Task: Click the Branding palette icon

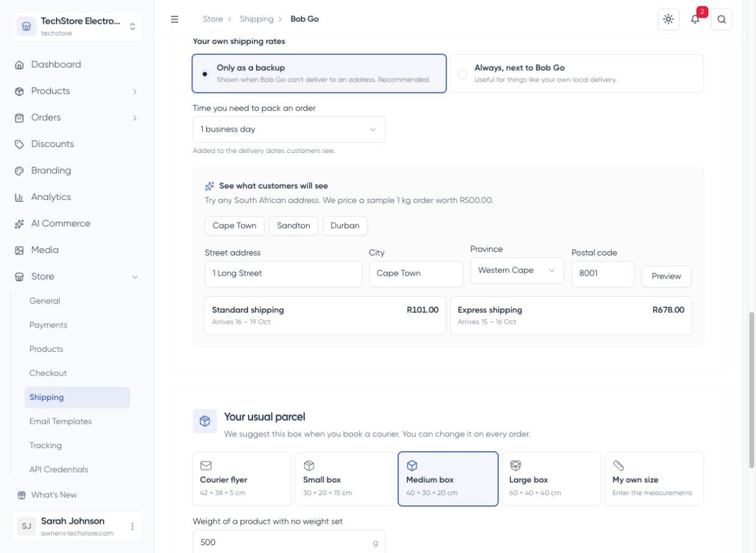Action: (x=20, y=171)
